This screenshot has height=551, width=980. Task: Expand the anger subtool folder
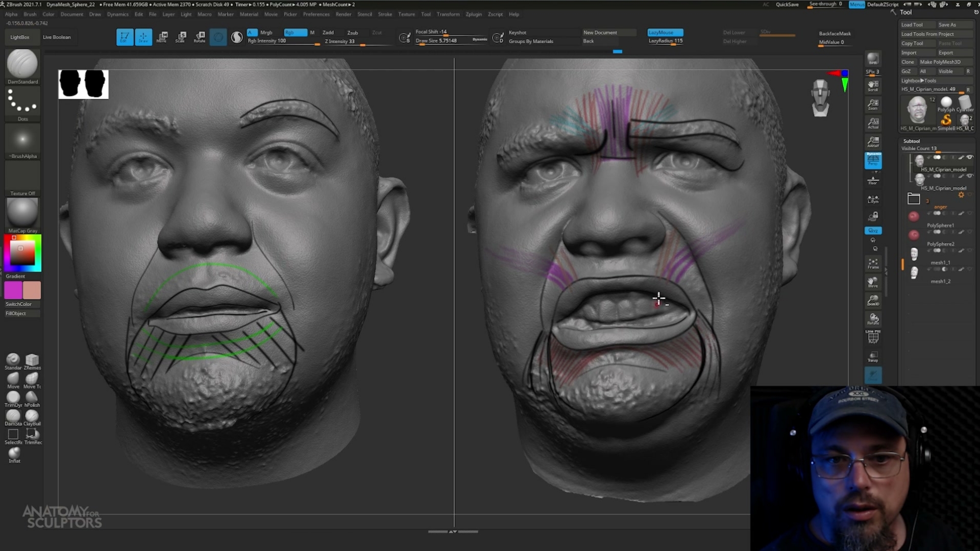point(913,198)
